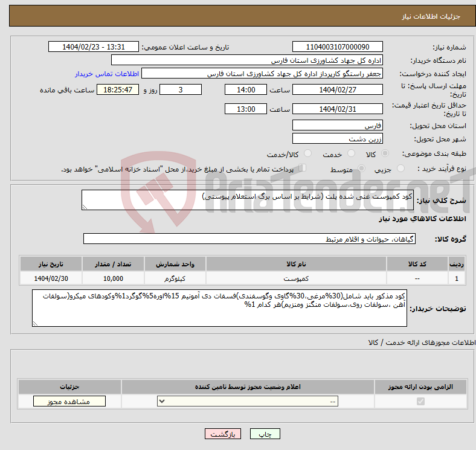Open اطلاعات تماس خریدار link
This screenshot has height=450, width=476.
click(107, 74)
